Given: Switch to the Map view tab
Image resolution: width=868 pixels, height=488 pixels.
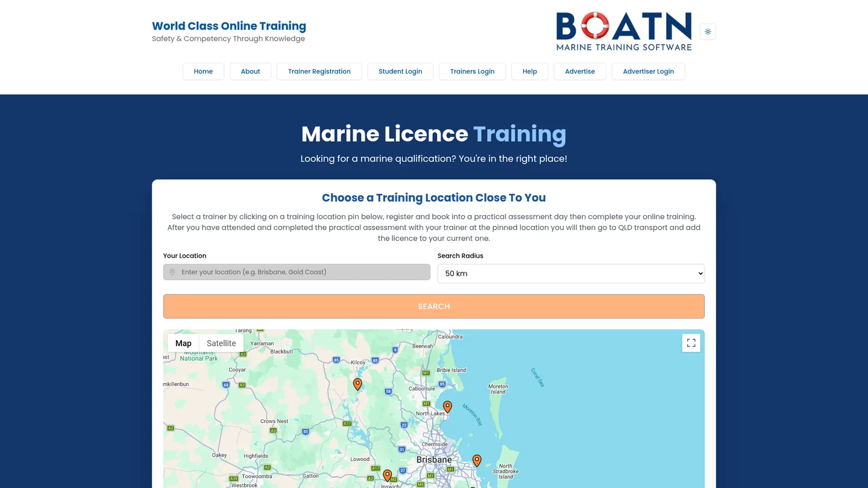Looking at the screenshot, I should click(183, 343).
